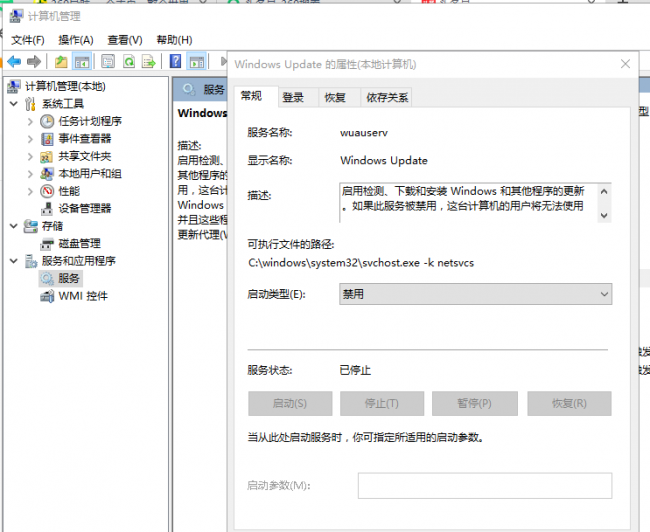Close the Windows Update properties dialog
This screenshot has width=650, height=532.
point(625,64)
